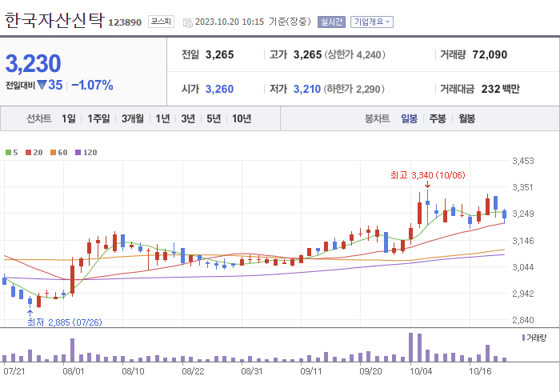The height and width of the screenshot is (392, 560).
Task: Click the calendar icon beside the date
Action: click(x=187, y=23)
